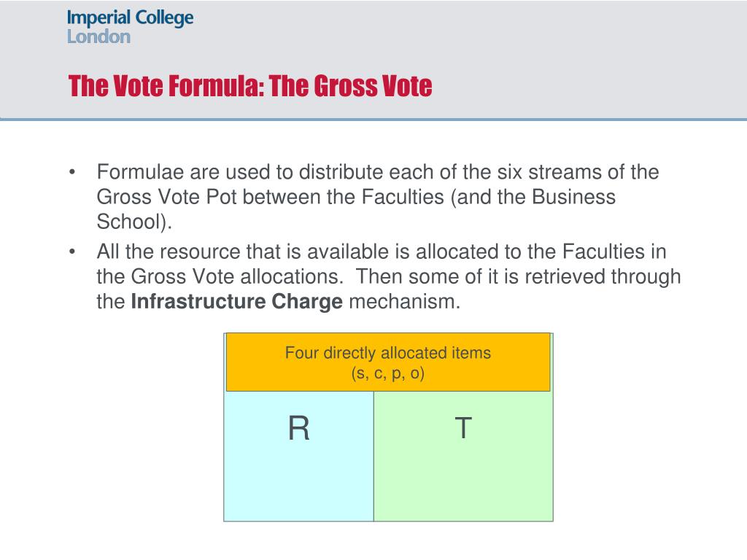Click the letter T in diagram
The height and width of the screenshot is (560, 747).
[x=463, y=427]
